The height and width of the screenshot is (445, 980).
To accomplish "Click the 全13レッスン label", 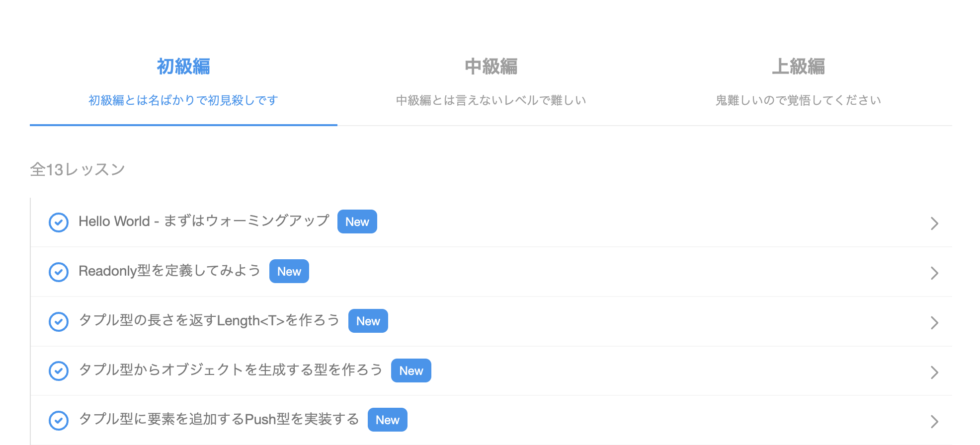I will pos(78,169).
